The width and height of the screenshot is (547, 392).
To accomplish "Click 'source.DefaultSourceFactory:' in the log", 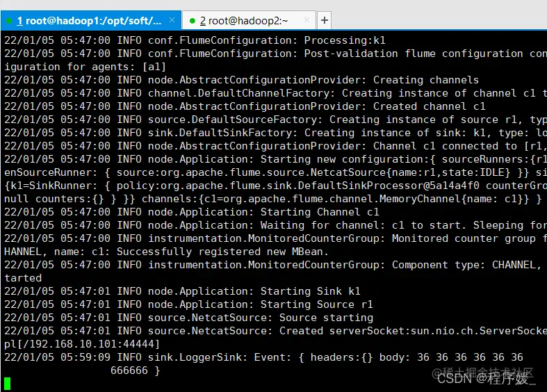I will coord(236,120).
